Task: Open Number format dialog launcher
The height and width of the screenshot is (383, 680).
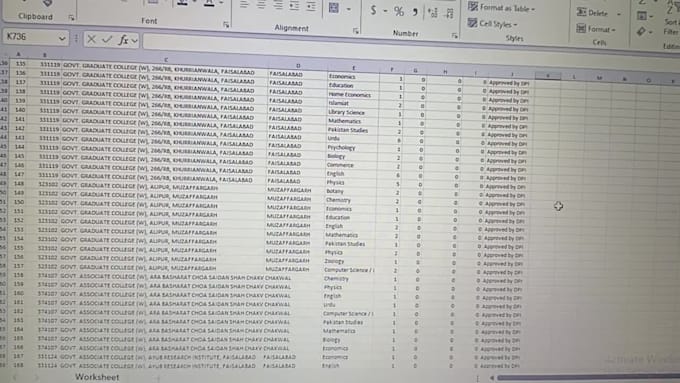Action: pyautogui.click(x=454, y=36)
